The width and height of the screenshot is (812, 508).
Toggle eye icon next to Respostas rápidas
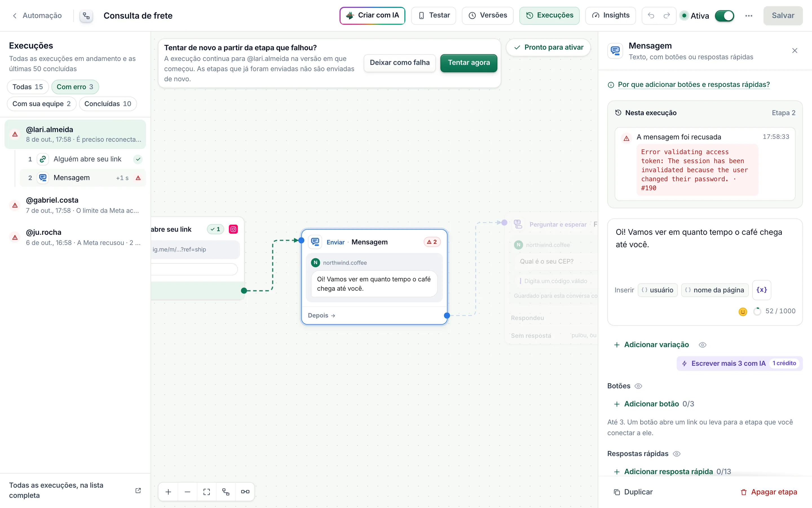pos(677,454)
